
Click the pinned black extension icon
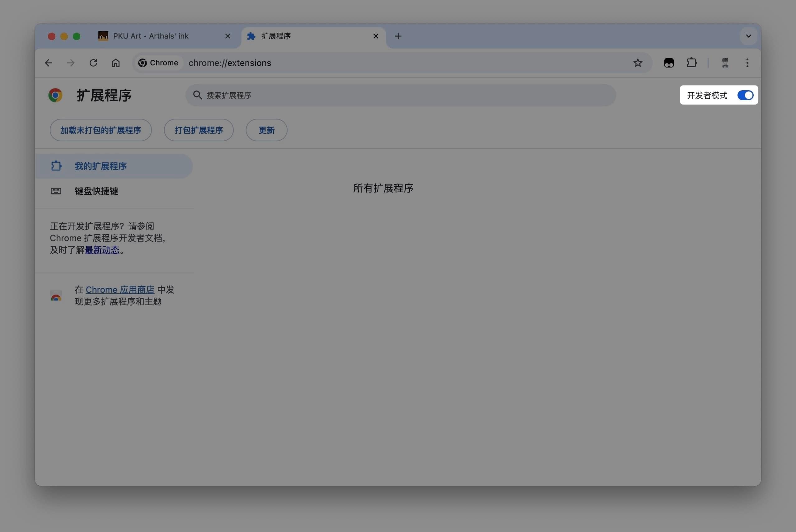pyautogui.click(x=669, y=63)
